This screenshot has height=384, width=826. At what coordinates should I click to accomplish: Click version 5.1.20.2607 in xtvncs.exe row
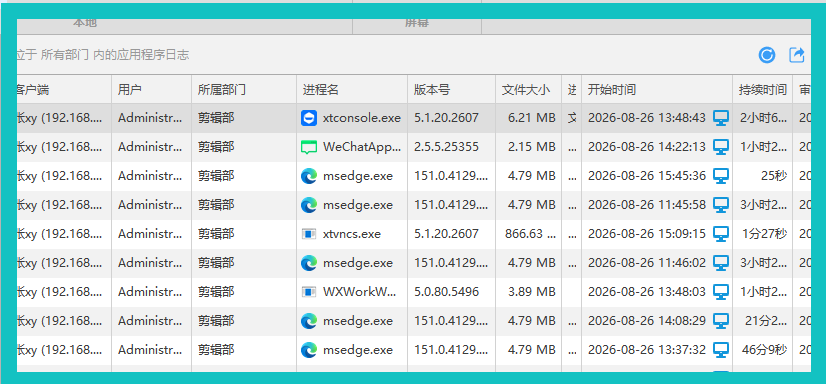coord(446,234)
